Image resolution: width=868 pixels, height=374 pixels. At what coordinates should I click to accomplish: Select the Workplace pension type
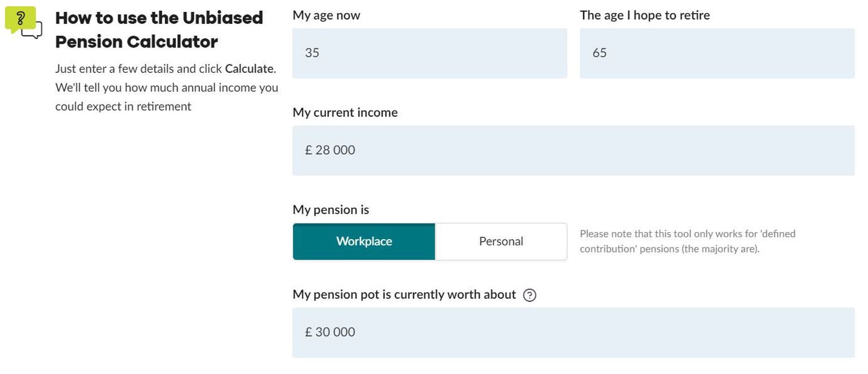(x=363, y=241)
